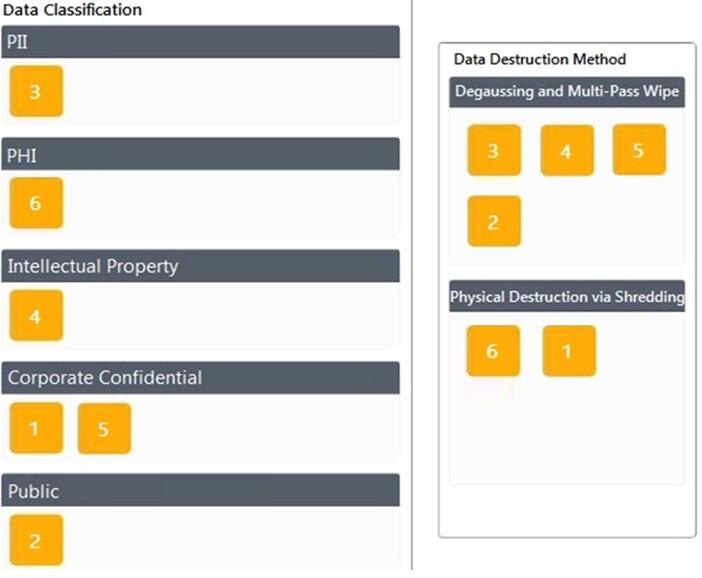Click tile 5 in Degaussing section

[639, 150]
